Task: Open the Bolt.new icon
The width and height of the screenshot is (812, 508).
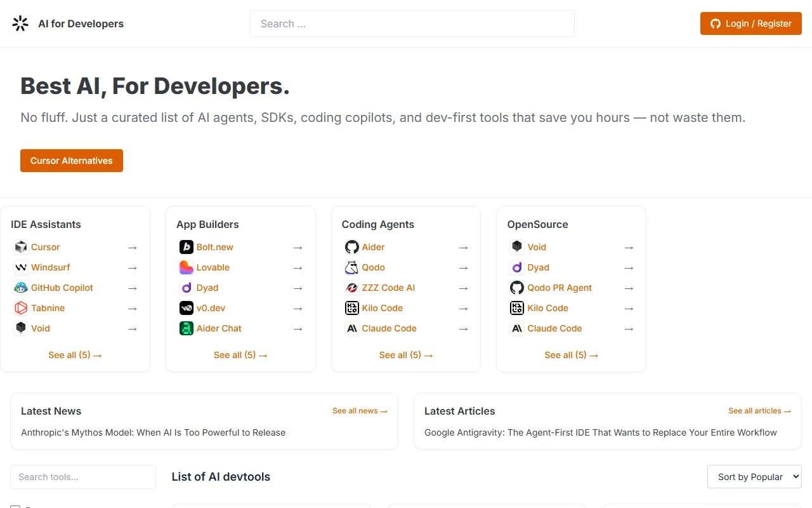Action: [187, 247]
